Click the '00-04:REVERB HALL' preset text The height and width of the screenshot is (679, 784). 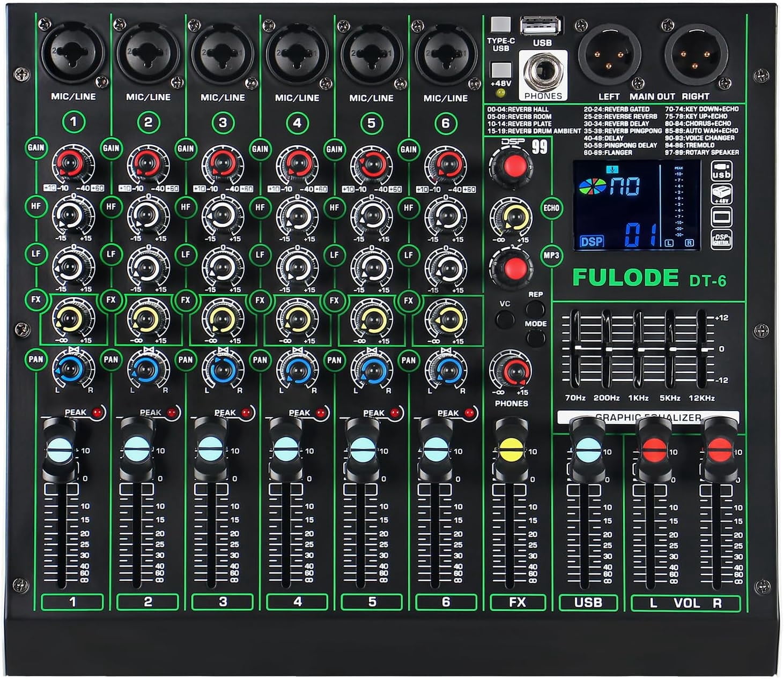pos(517,109)
